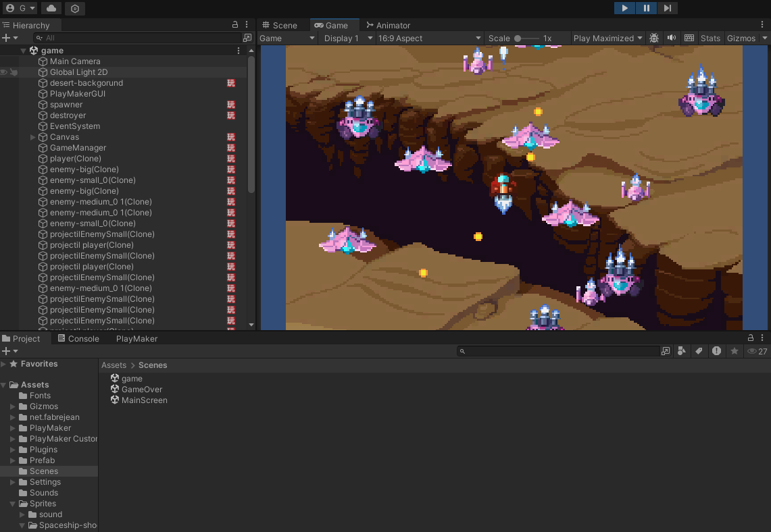771x532 pixels.
Task: Mute game audio with the speaker icon
Action: pyautogui.click(x=671, y=38)
